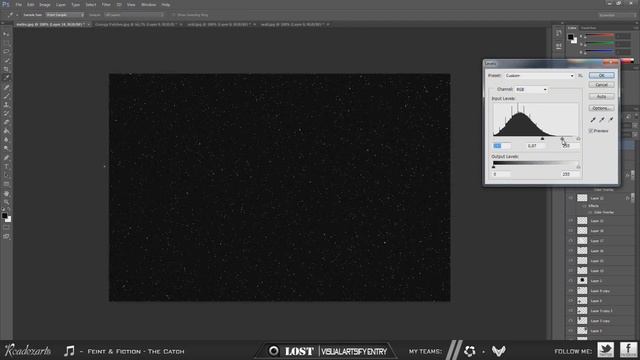Pick the white point eyedropper in Levels
640x360 pixels.
611,120
